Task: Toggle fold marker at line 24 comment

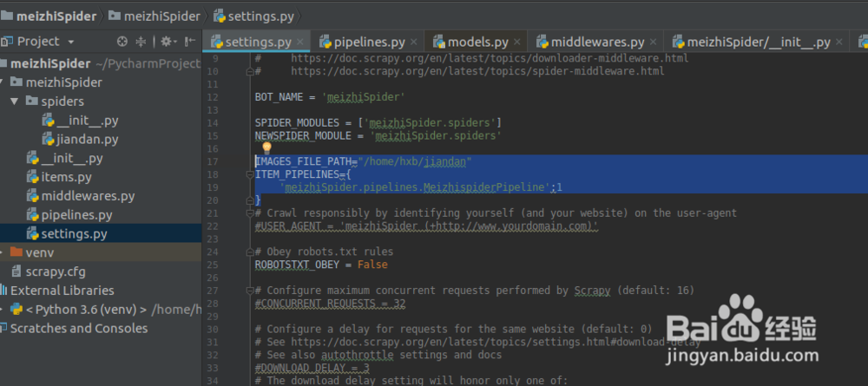Action: point(250,252)
